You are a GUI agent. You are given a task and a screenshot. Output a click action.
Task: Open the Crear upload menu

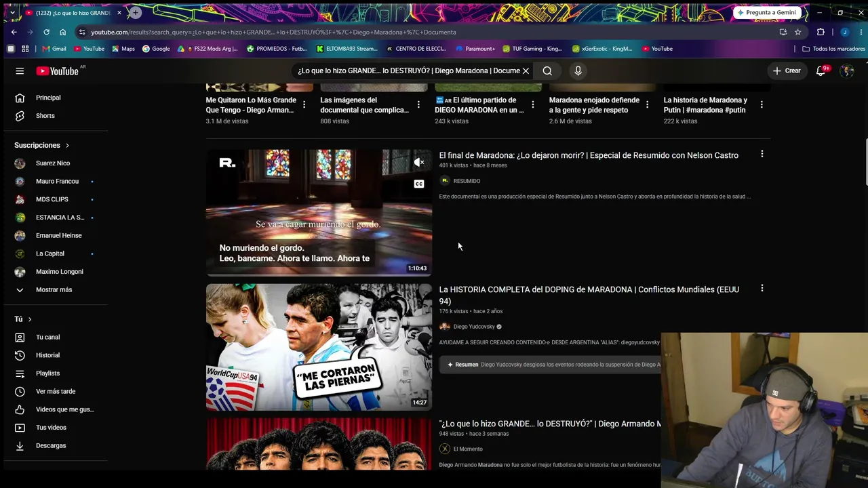(x=787, y=70)
